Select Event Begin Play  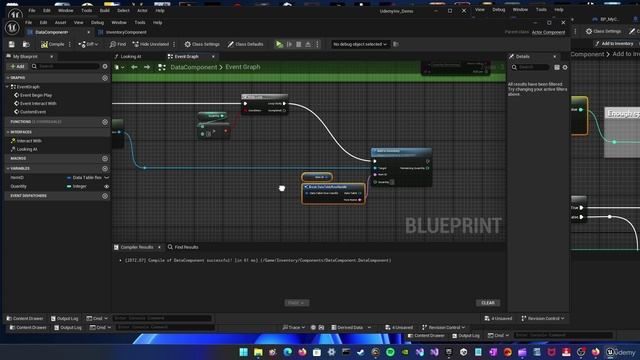tap(36, 95)
